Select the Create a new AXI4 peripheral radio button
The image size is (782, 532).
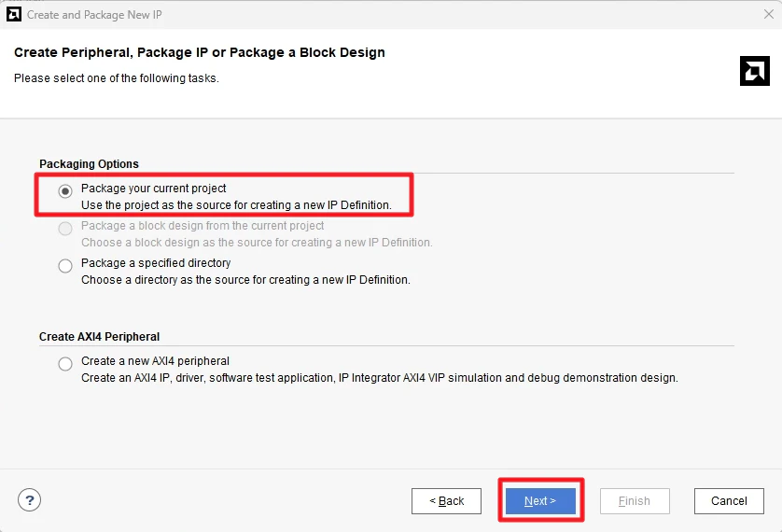coord(65,364)
